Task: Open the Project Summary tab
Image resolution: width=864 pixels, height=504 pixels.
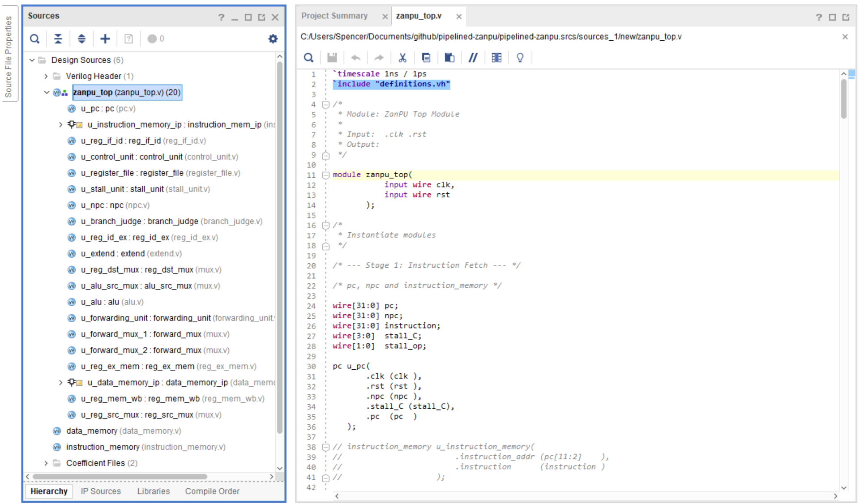Action: tap(334, 16)
